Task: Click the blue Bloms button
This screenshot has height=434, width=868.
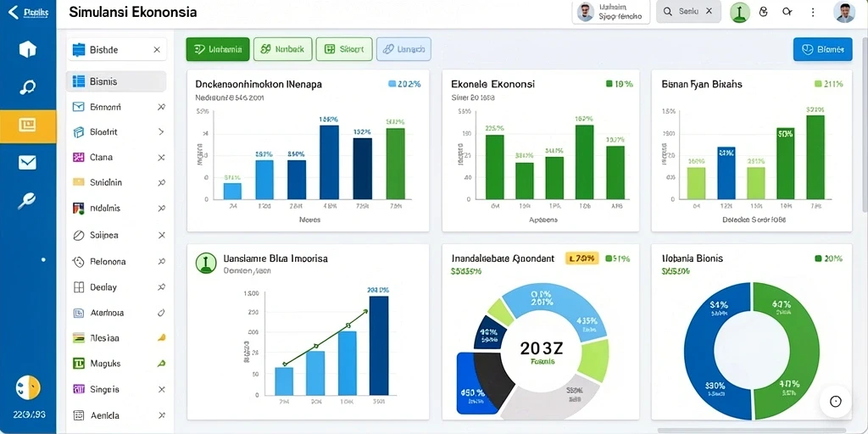Action: [x=822, y=49]
